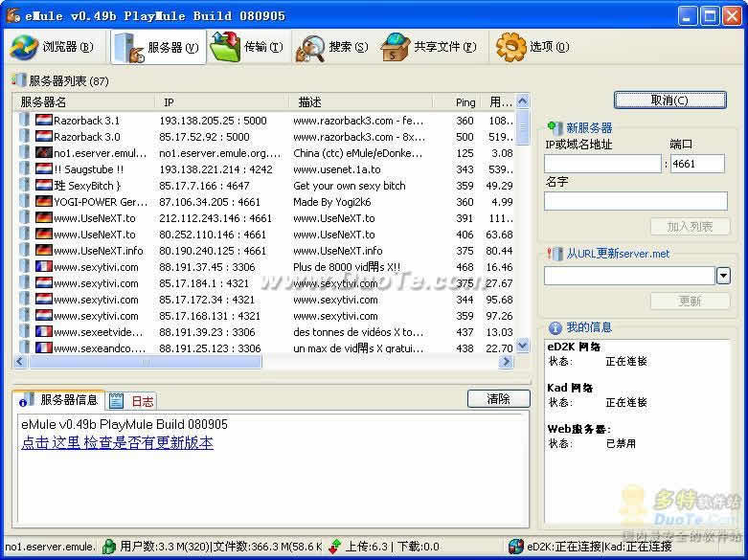Click the 从URL更新server.met icon
The height and width of the screenshot is (560, 748).
coord(555,254)
